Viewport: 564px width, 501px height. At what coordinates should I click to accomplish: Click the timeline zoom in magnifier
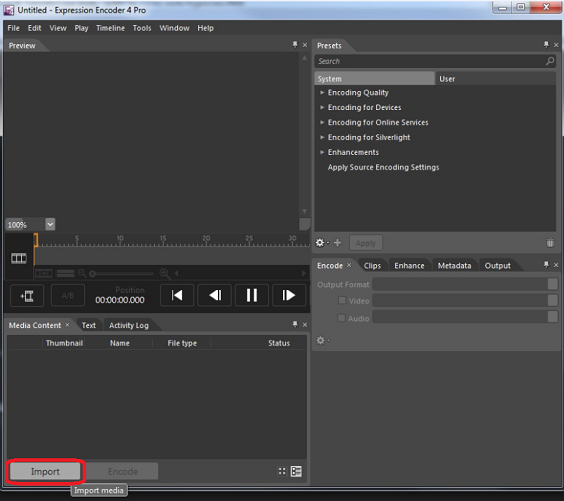coord(165,273)
